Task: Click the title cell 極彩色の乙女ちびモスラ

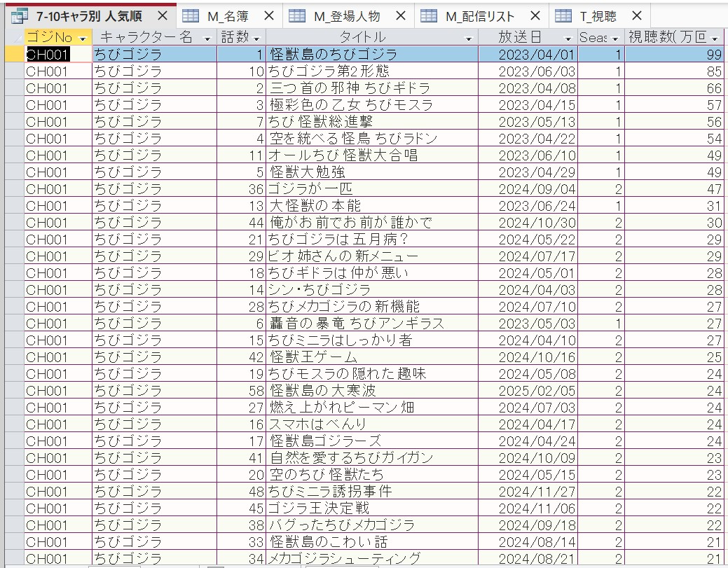Action: tap(372, 105)
